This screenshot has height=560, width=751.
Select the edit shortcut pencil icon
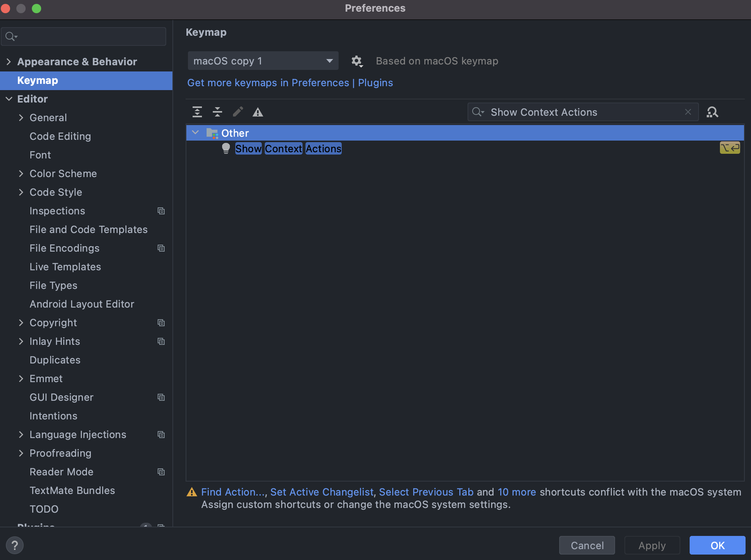(238, 112)
